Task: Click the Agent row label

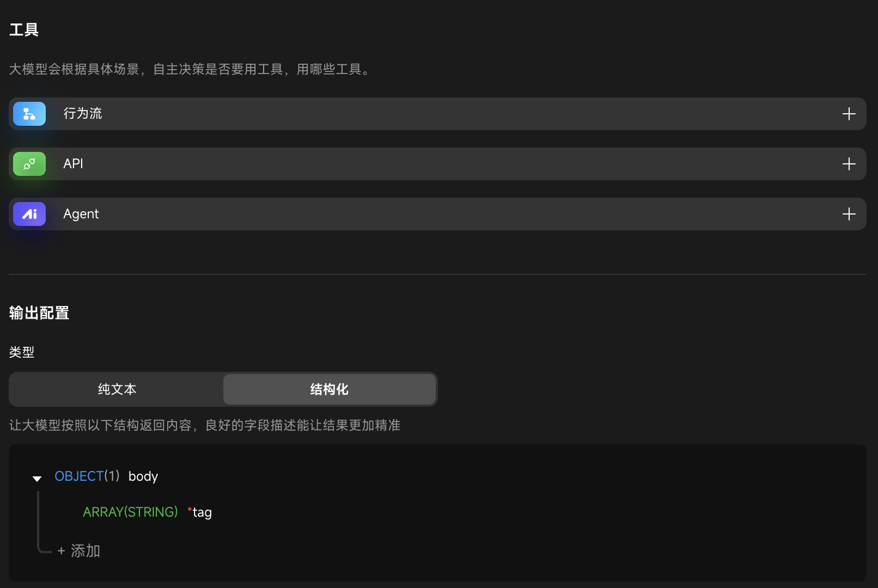Action: [81, 214]
